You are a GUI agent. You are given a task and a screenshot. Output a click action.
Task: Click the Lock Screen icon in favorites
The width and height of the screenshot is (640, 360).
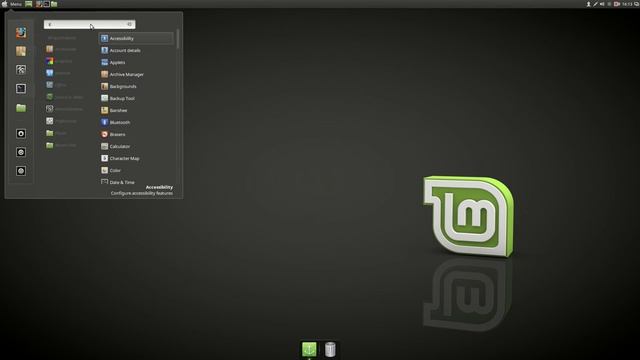[x=21, y=133]
